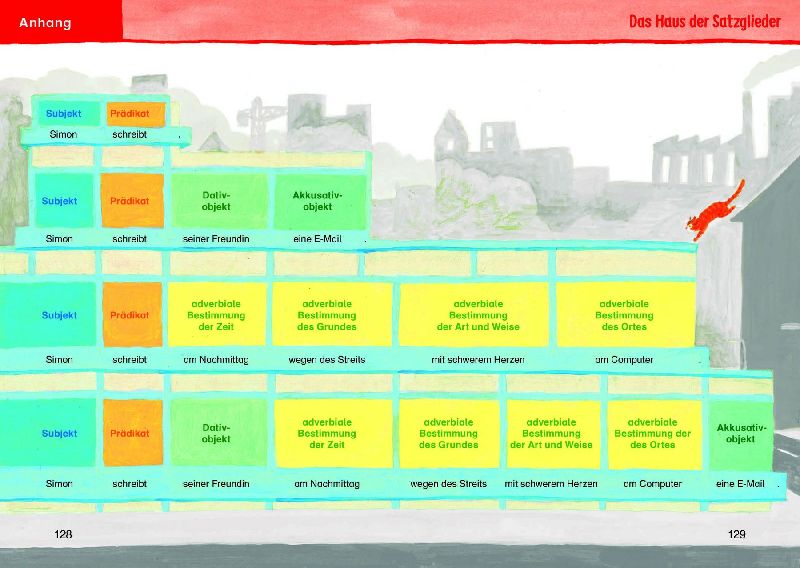The width and height of the screenshot is (800, 568).
Task: Click the text 'seiner Freundin' in second row
Action: click(x=216, y=239)
